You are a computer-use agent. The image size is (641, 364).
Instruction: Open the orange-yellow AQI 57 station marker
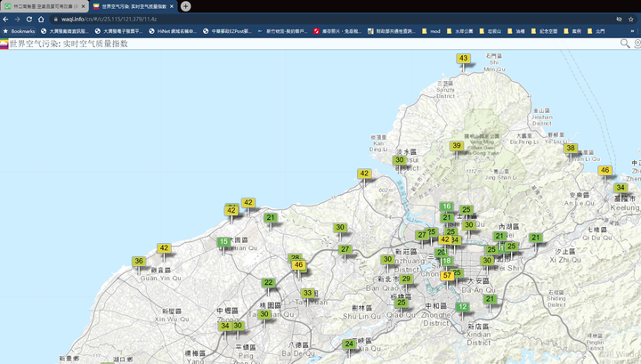(447, 276)
